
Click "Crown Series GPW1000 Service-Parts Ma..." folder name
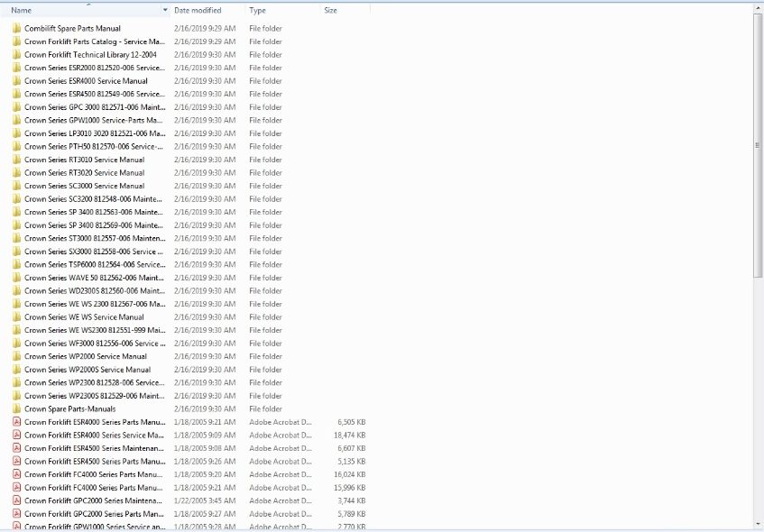coord(94,120)
